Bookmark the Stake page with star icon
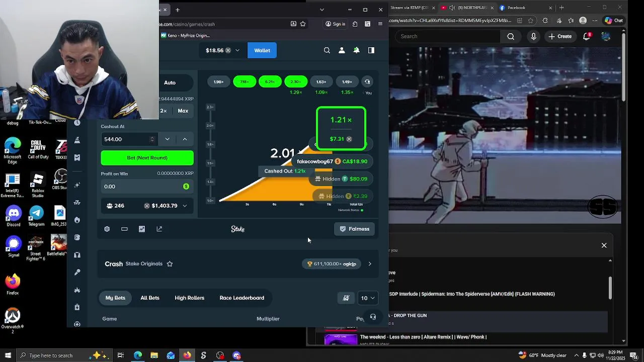The image size is (644, 362). (x=303, y=24)
